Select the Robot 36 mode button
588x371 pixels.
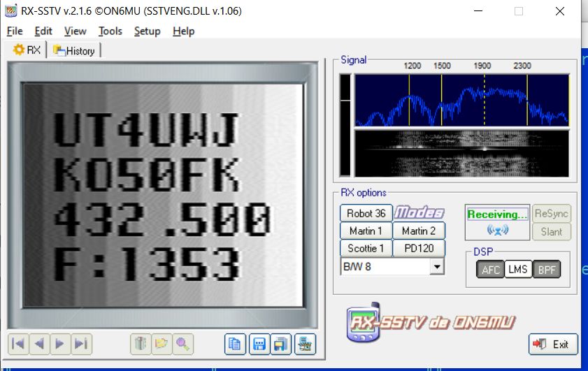pos(366,213)
